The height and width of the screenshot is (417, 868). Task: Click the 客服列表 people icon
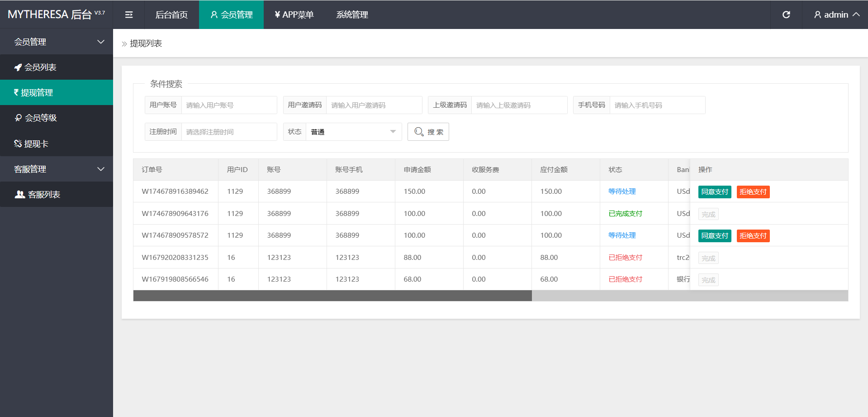[x=20, y=195]
